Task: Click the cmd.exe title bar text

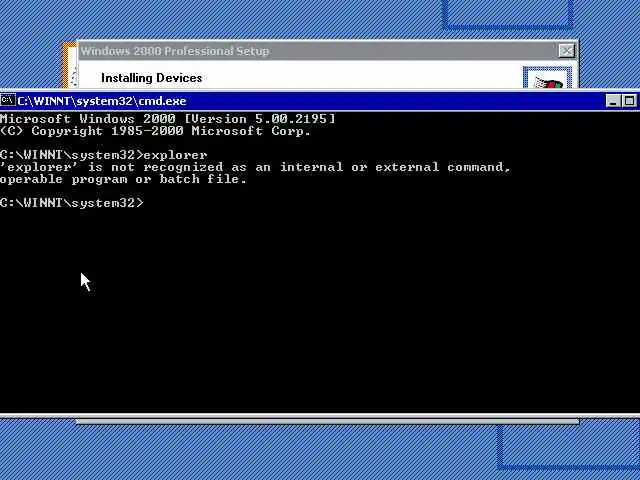Action: (102, 101)
